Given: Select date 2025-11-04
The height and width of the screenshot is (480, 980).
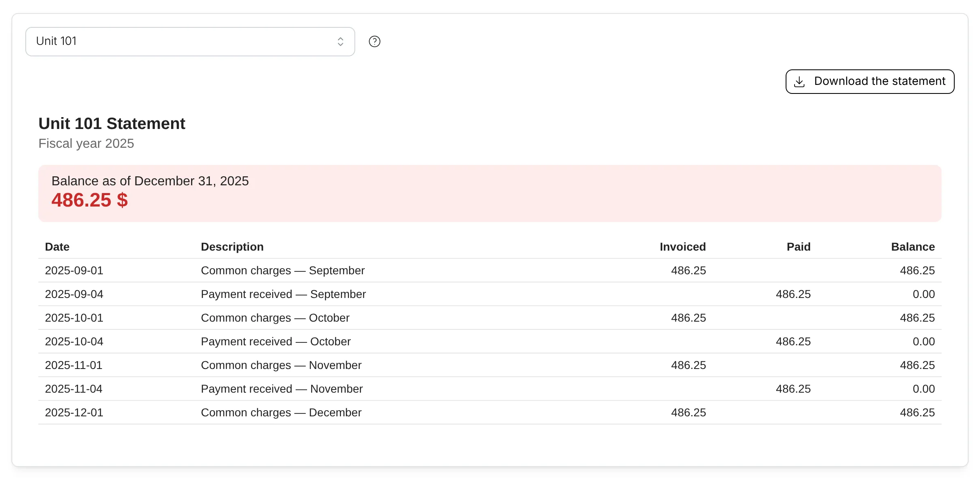Looking at the screenshot, I should point(73,389).
